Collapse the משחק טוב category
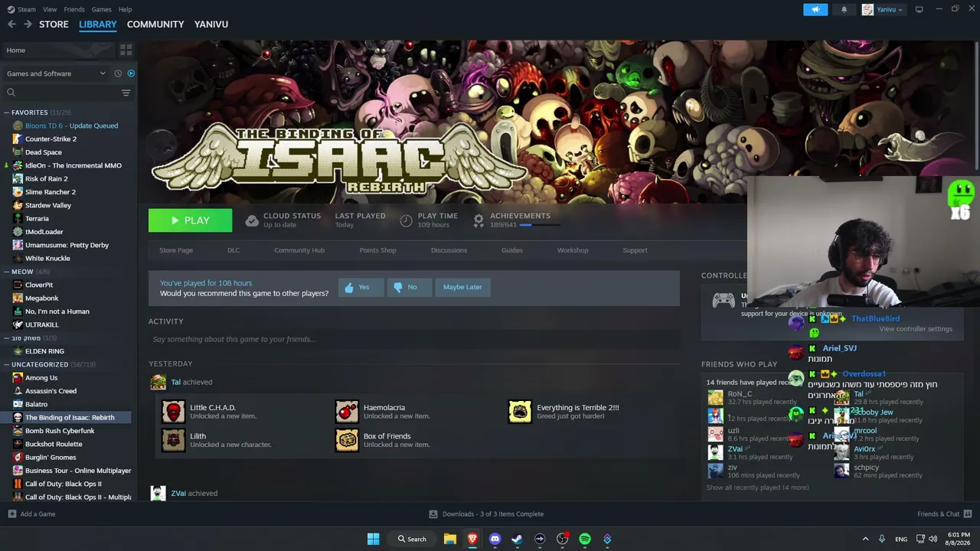 (7, 338)
